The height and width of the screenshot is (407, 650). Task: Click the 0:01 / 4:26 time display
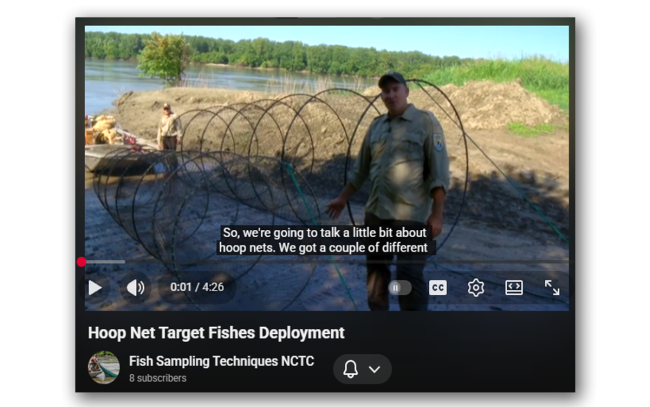pos(197,287)
